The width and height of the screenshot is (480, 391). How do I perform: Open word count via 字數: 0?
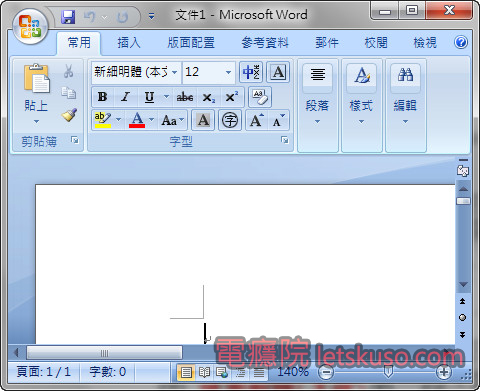[x=107, y=371]
